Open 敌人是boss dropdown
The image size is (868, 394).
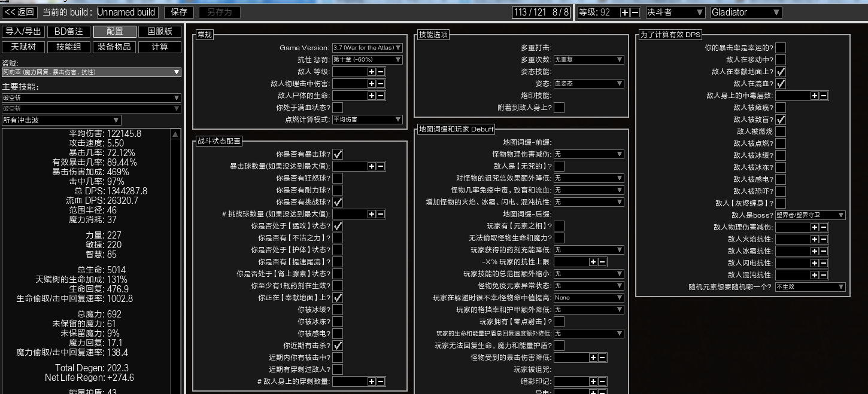coord(810,215)
